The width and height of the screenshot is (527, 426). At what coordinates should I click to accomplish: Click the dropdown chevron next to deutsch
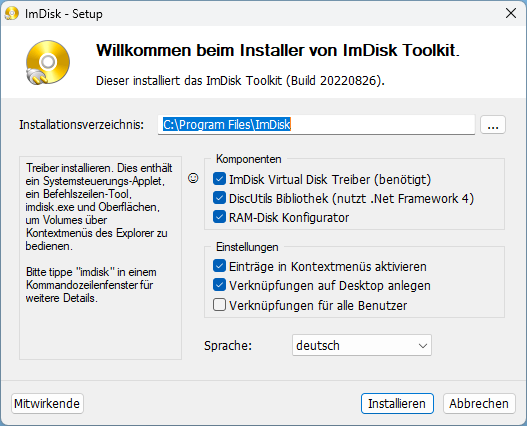[423, 346]
